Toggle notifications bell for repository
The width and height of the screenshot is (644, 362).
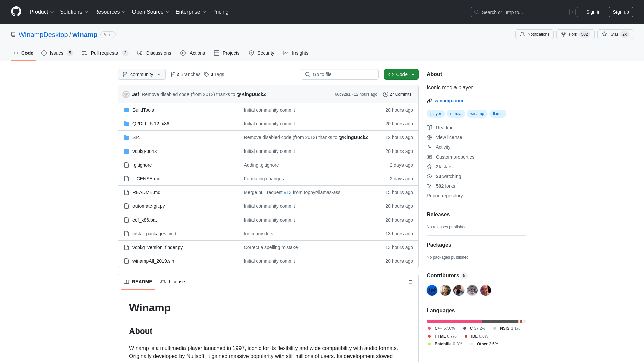click(534, 34)
